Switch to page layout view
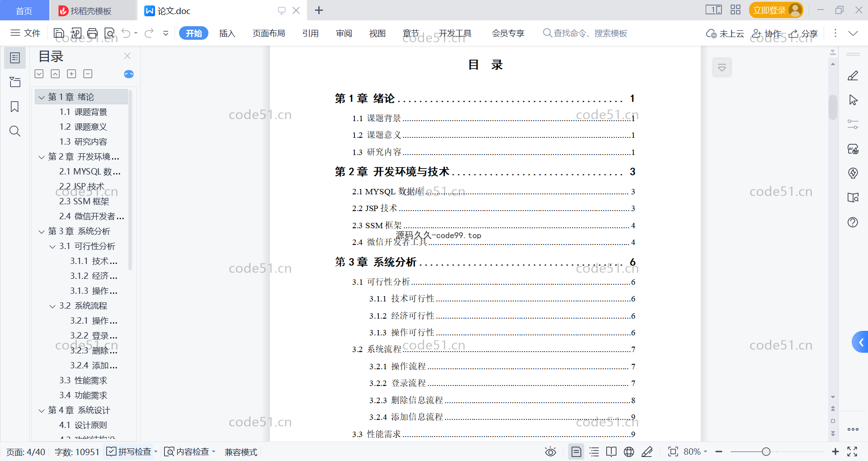 pos(576,452)
